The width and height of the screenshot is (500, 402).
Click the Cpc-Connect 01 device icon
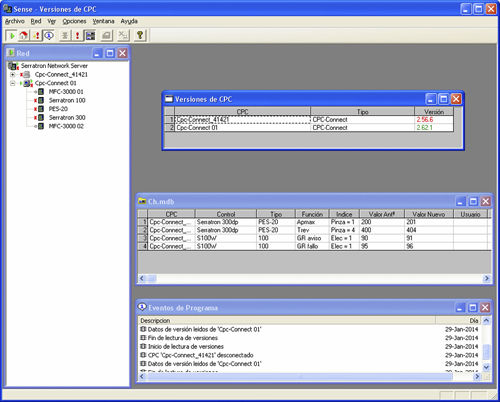27,83
